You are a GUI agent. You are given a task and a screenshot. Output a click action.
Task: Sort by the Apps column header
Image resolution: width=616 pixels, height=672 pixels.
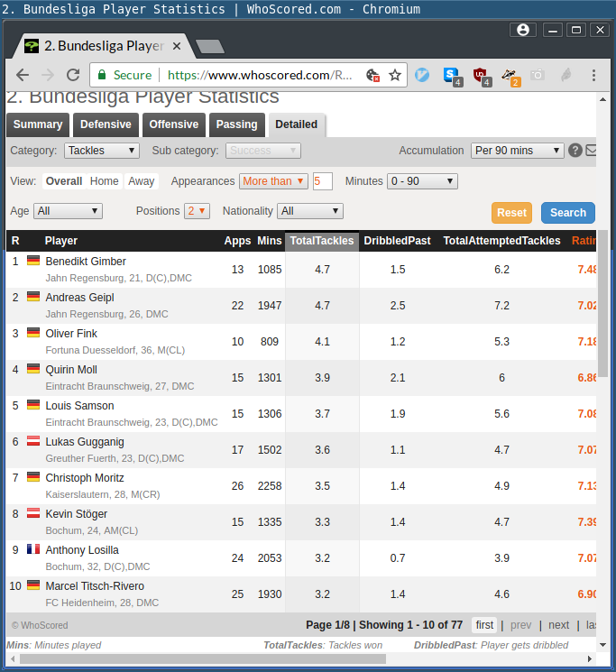pos(237,241)
